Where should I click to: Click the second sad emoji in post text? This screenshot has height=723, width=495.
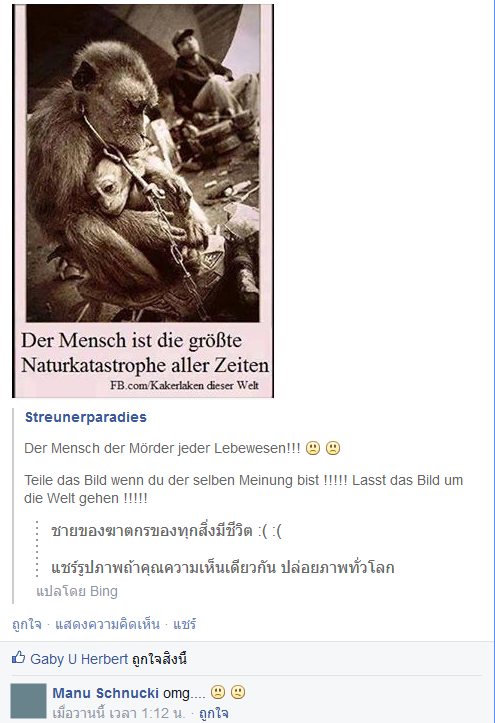point(333,448)
